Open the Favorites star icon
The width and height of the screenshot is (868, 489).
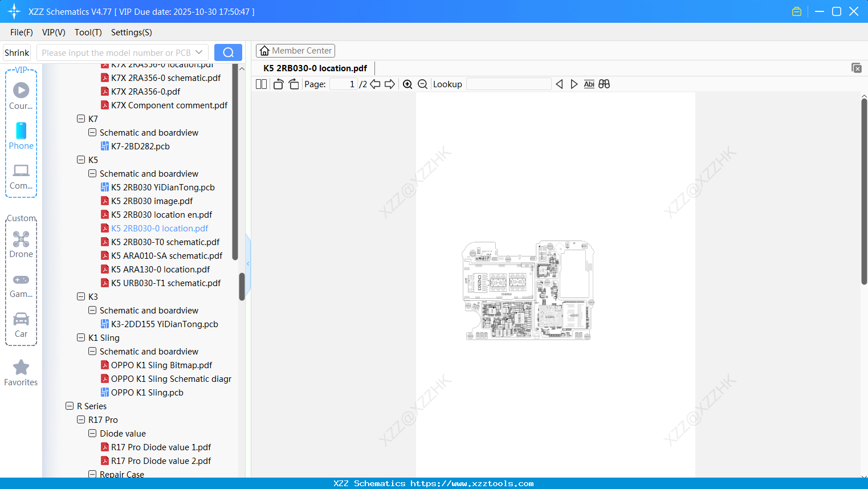(x=21, y=367)
